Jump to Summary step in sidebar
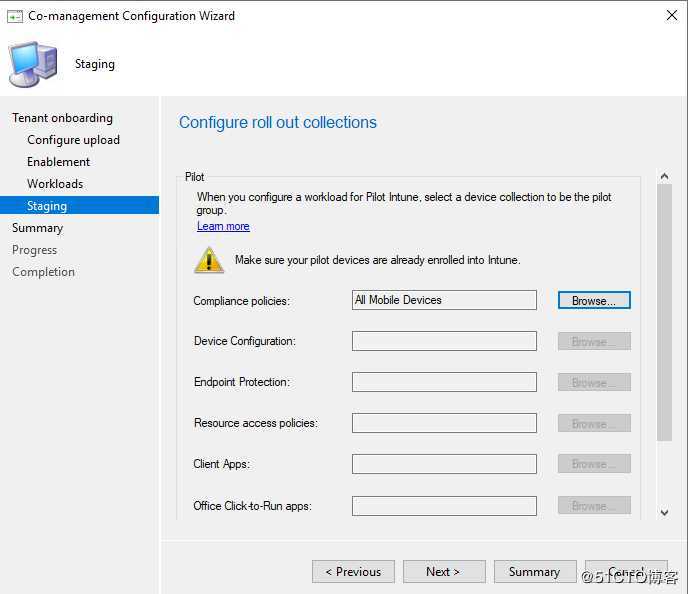The width and height of the screenshot is (688, 594). click(x=37, y=228)
